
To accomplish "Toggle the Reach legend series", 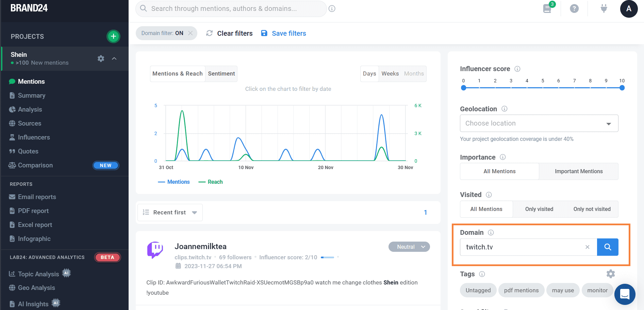I will 211,182.
